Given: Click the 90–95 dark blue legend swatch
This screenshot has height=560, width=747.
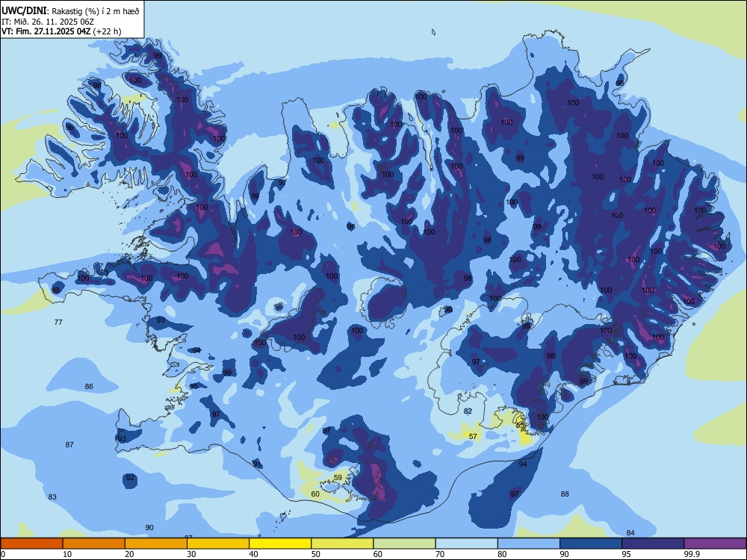Looking at the screenshot, I should pyautogui.click(x=591, y=544).
